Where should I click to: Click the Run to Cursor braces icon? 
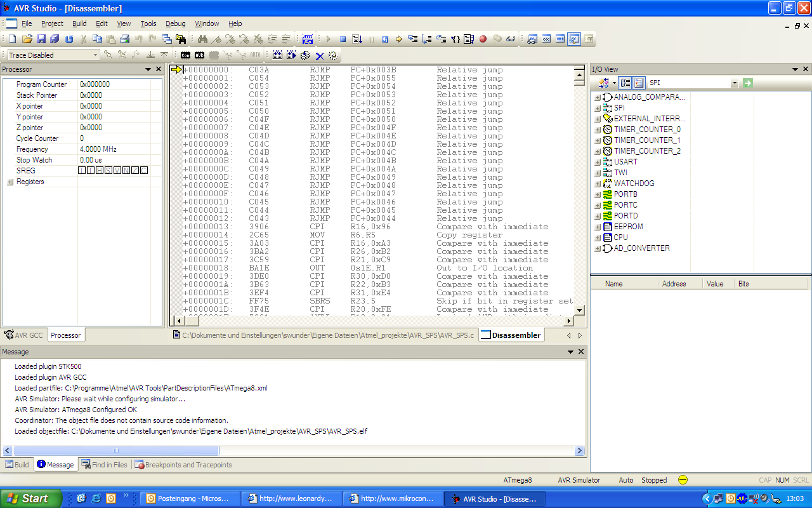[x=455, y=39]
